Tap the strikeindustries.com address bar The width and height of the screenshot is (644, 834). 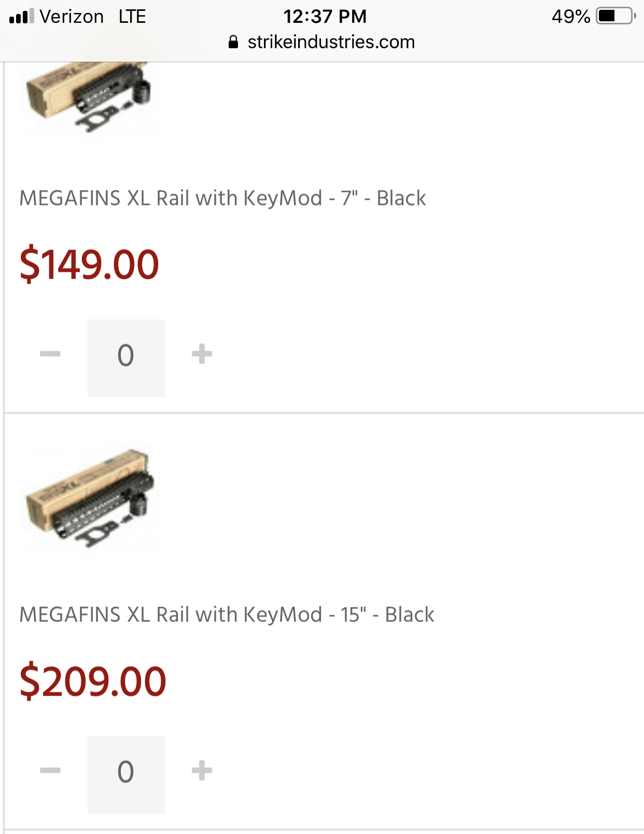point(331,42)
